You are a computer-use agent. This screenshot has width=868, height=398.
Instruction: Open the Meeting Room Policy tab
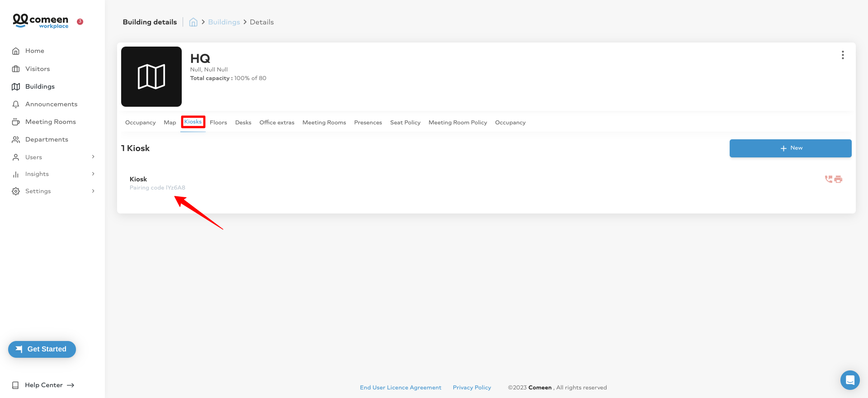458,123
